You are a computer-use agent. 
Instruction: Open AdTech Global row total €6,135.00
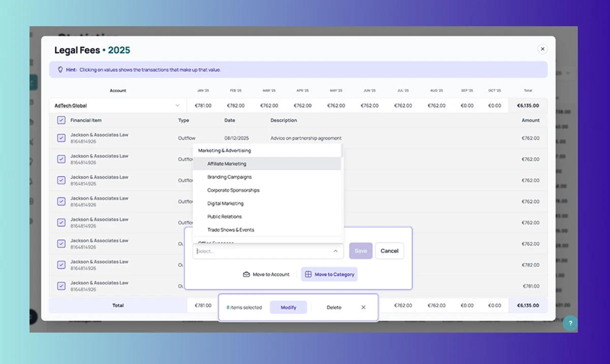(x=528, y=106)
